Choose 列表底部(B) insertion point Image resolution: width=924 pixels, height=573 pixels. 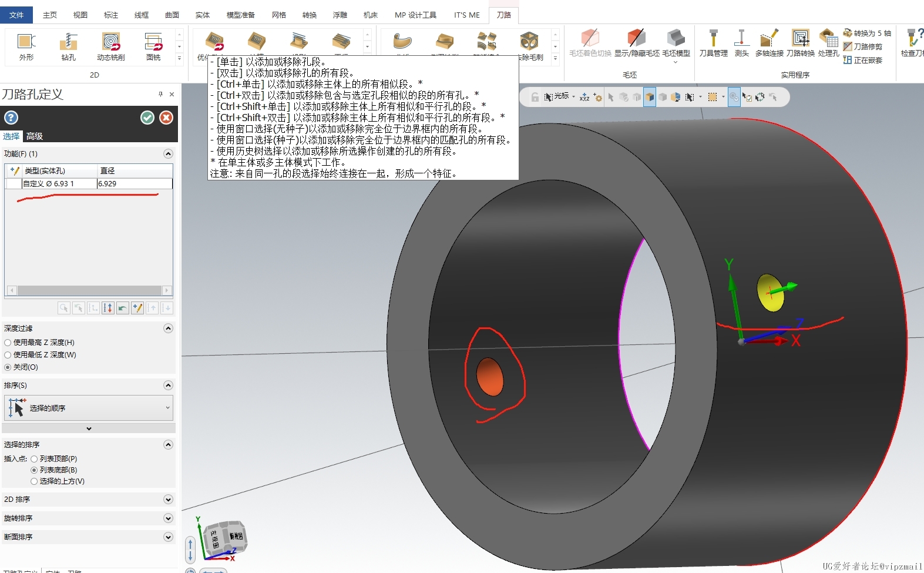click(x=34, y=470)
